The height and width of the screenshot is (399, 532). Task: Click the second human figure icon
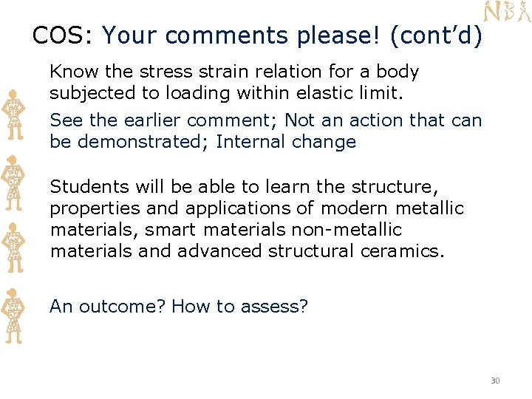click(x=13, y=183)
